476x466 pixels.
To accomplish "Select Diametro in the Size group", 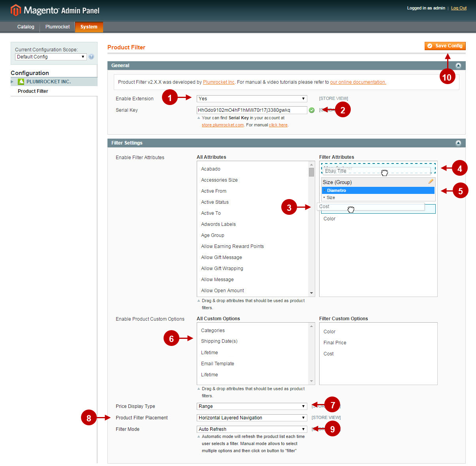I will coord(378,190).
